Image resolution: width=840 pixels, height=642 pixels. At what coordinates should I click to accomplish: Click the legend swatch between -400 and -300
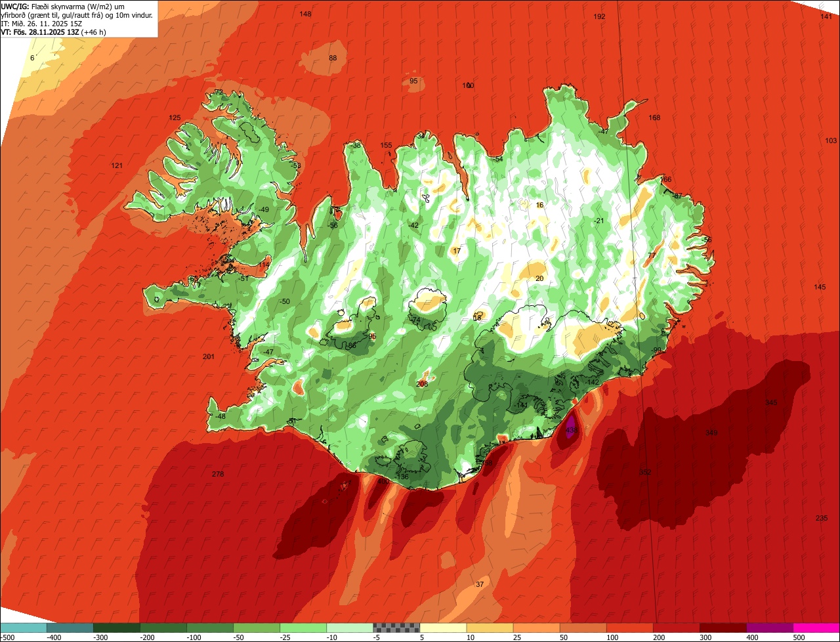(x=70, y=628)
